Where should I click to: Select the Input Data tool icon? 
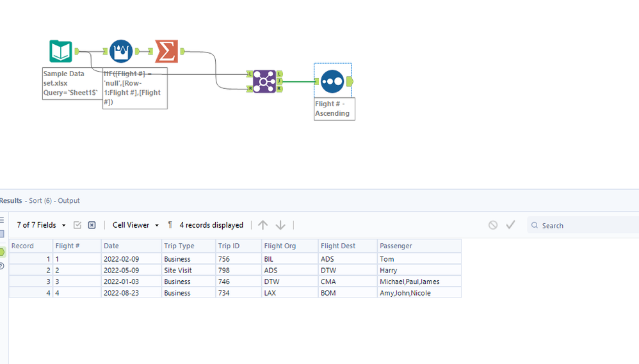click(x=61, y=51)
